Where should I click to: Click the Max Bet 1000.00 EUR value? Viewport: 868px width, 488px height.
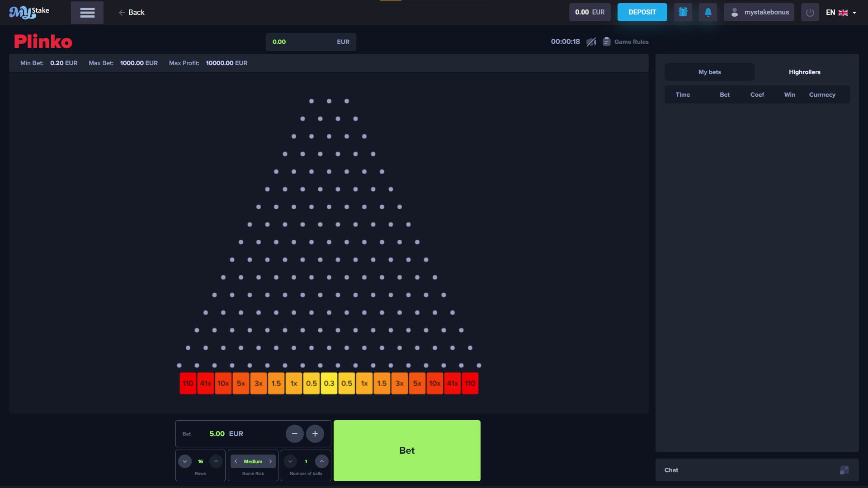point(139,63)
